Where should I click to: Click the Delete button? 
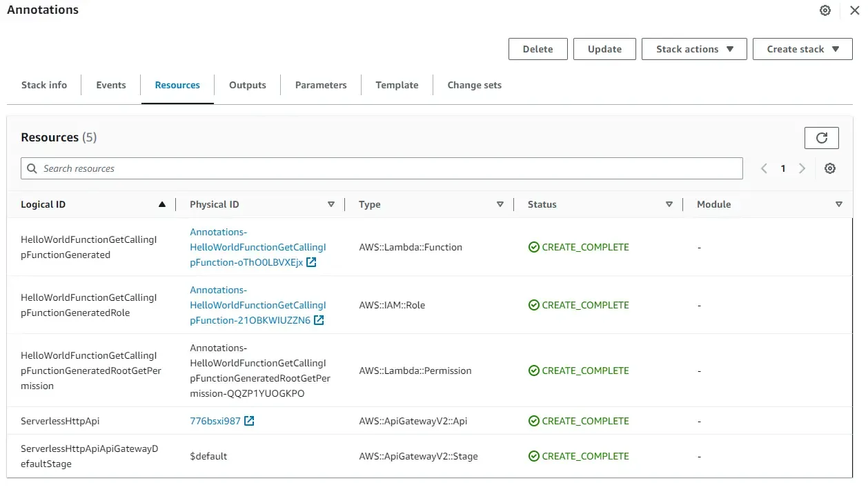tap(537, 49)
